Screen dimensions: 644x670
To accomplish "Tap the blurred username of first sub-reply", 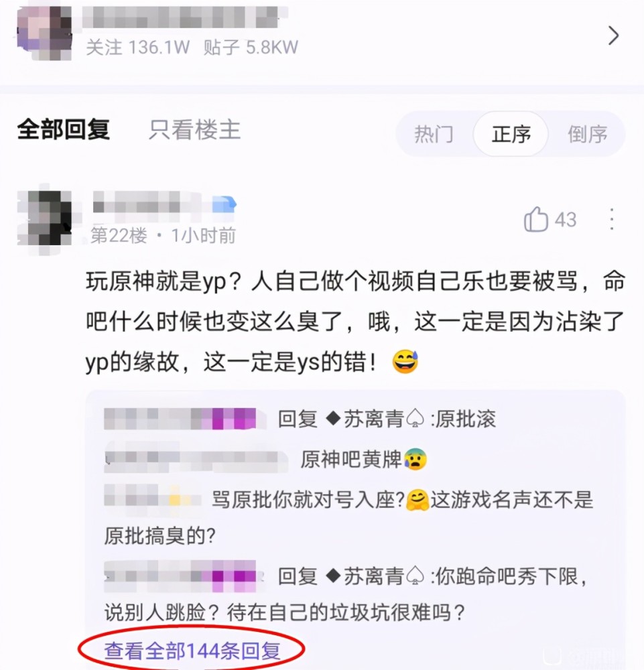I will 180,419.
